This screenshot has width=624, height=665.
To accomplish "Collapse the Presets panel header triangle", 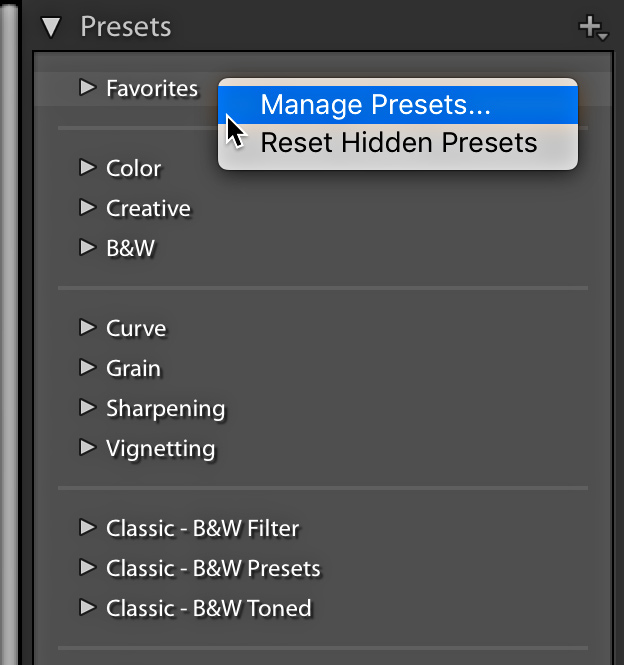I will pyautogui.click(x=51, y=27).
